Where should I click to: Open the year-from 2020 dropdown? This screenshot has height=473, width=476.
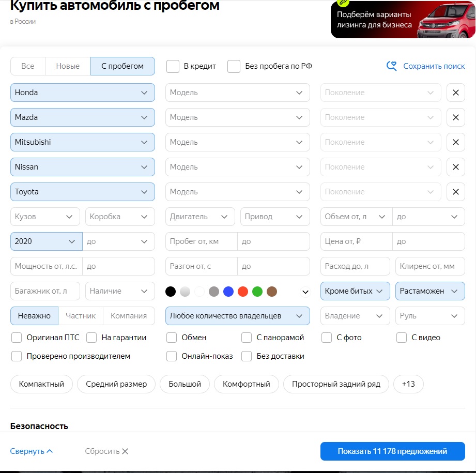pos(46,241)
